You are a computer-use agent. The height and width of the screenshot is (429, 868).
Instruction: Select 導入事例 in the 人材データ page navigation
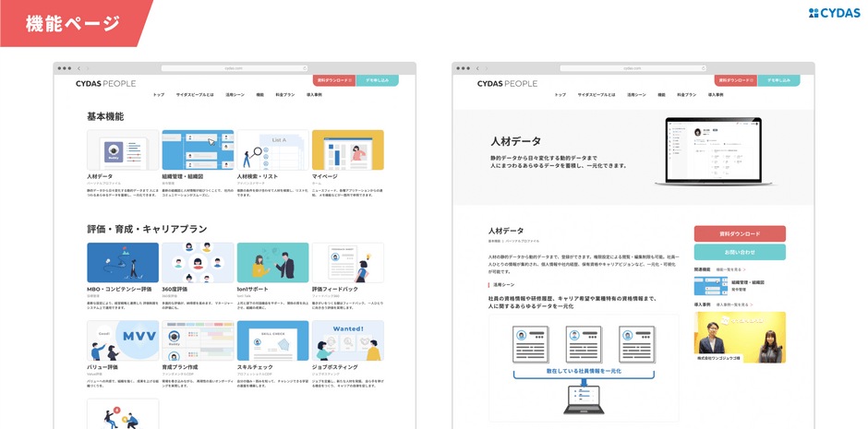716,95
